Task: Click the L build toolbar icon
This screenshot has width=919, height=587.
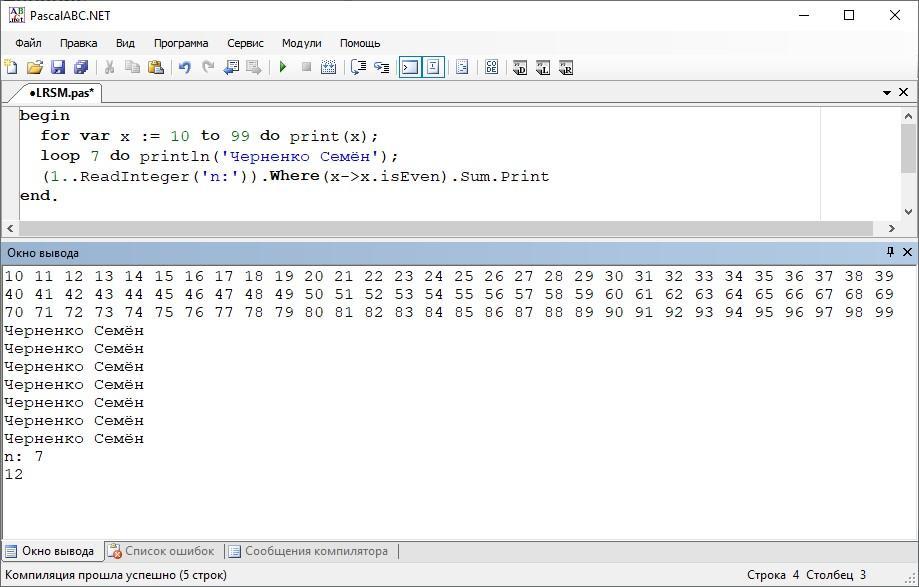Action: tap(543, 67)
